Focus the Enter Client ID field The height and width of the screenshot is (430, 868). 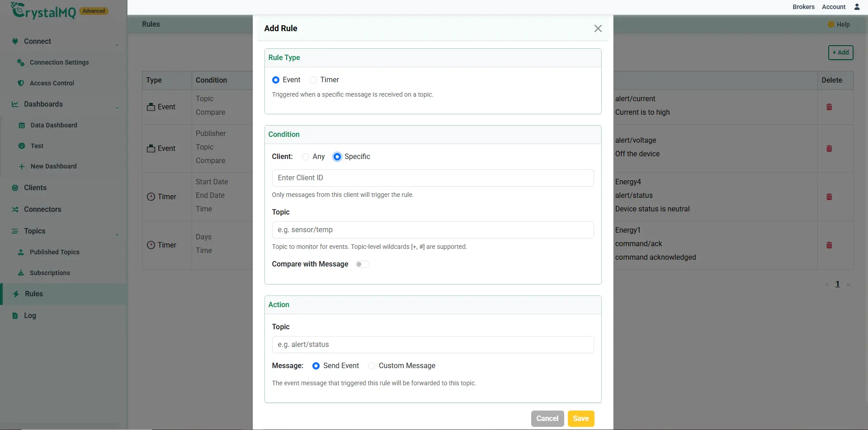click(433, 178)
